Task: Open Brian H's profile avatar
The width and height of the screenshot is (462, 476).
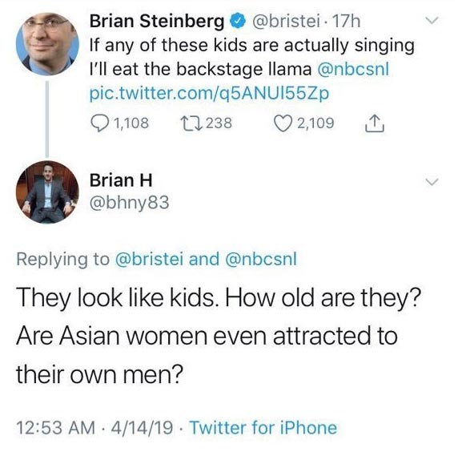Action: point(47,192)
